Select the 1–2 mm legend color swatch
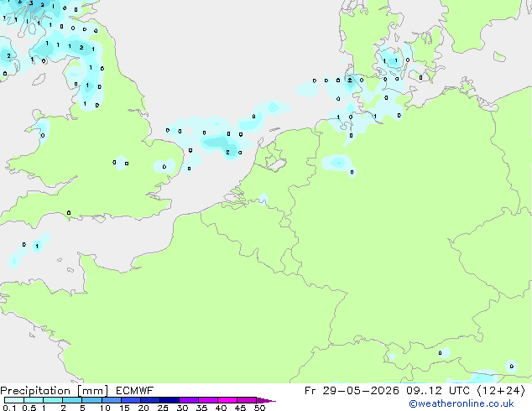The height and width of the screenshot is (411, 532). [53, 400]
